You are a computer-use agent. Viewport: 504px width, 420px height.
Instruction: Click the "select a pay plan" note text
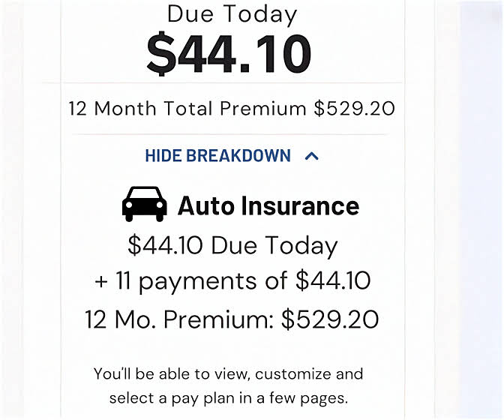[229, 397]
